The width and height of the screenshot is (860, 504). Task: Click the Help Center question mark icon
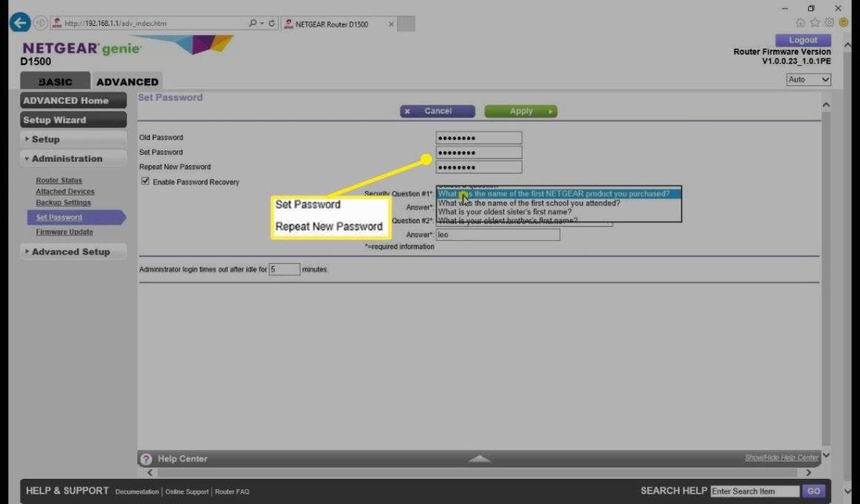pos(146,459)
